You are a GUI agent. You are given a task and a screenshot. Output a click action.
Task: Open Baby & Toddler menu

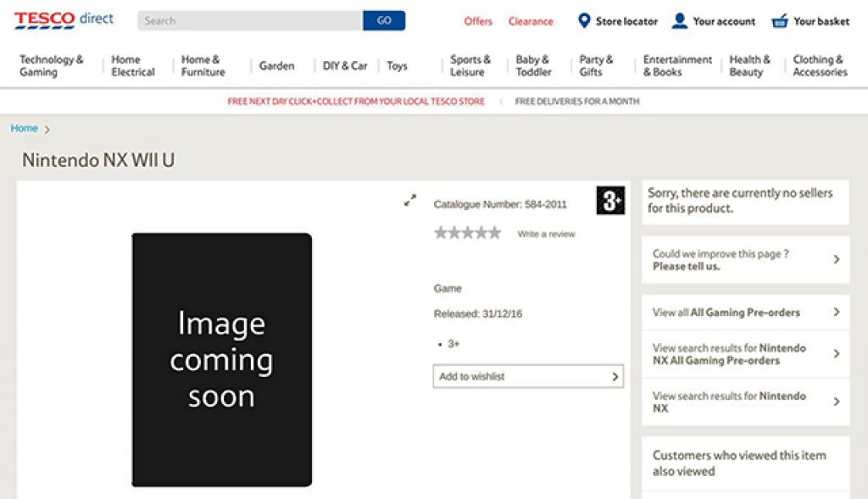534,65
